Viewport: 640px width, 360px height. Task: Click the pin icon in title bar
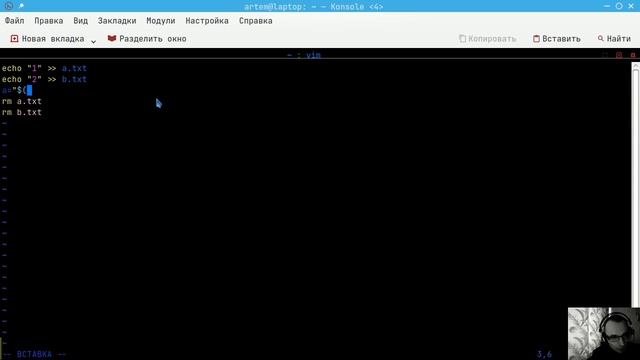[21, 6]
